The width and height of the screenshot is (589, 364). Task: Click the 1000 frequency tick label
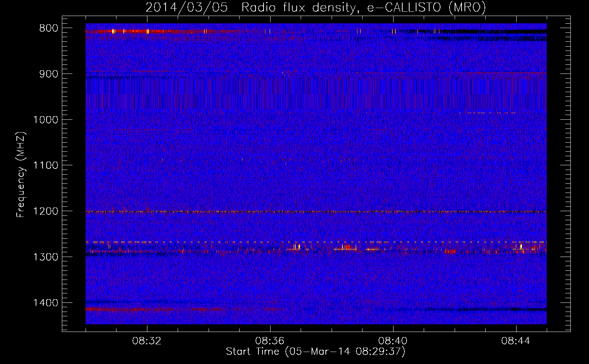pos(46,120)
